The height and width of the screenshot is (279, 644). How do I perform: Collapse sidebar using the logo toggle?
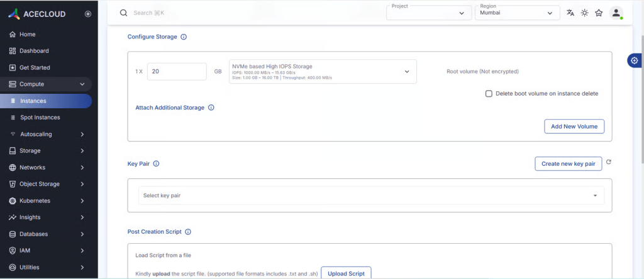click(x=87, y=13)
